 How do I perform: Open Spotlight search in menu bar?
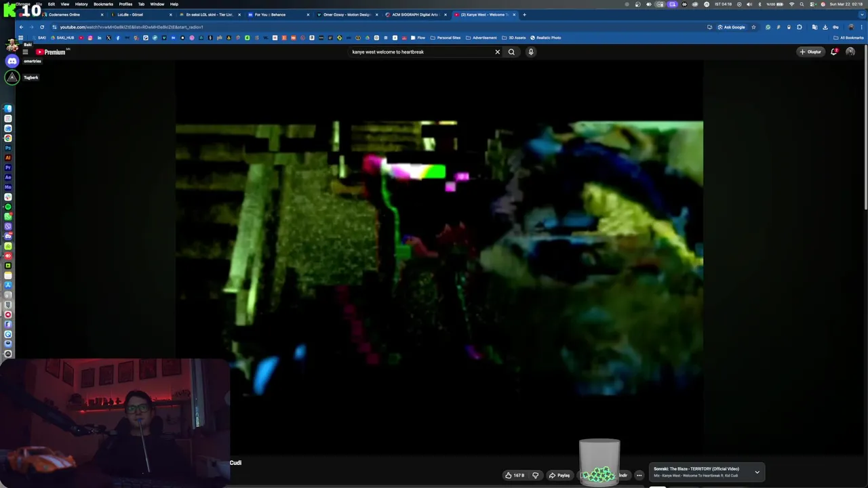tap(803, 4)
